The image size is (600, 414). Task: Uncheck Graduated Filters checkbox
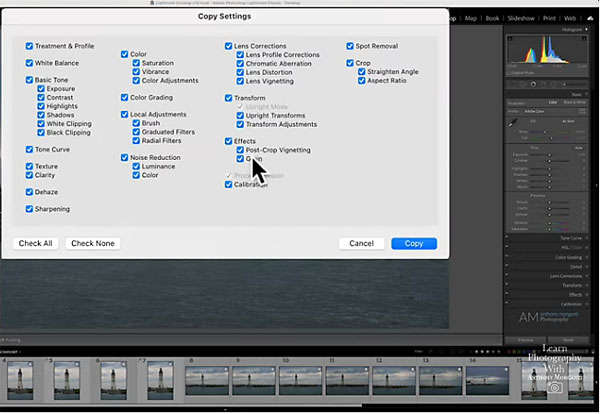136,132
